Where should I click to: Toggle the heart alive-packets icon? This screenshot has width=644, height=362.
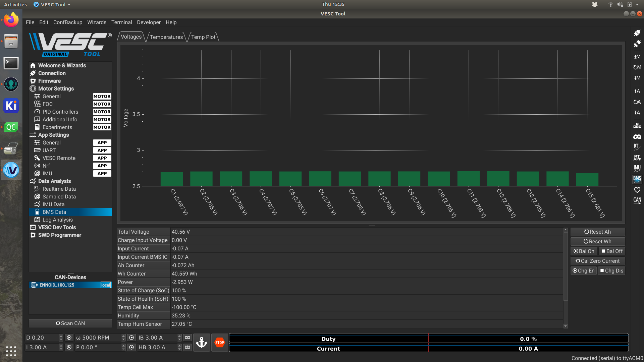click(x=637, y=190)
